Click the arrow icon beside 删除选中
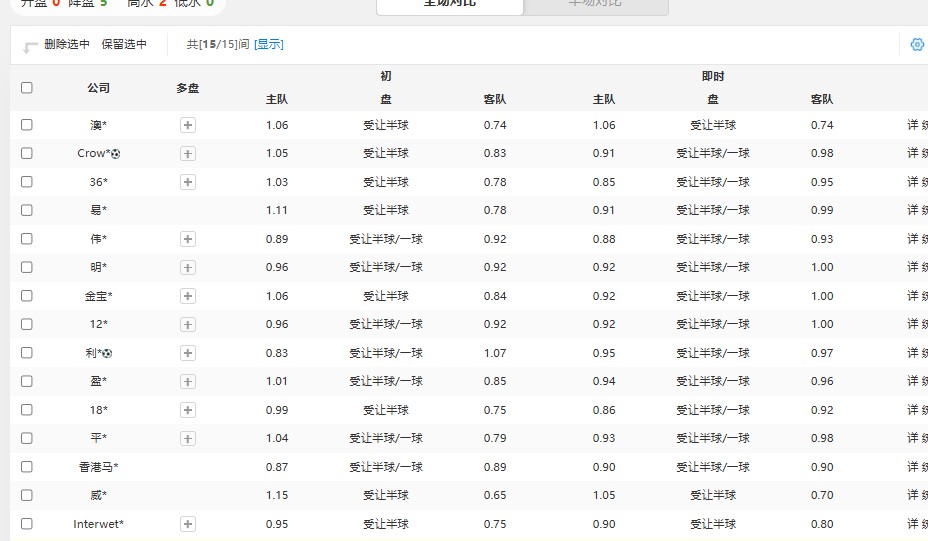 point(30,46)
